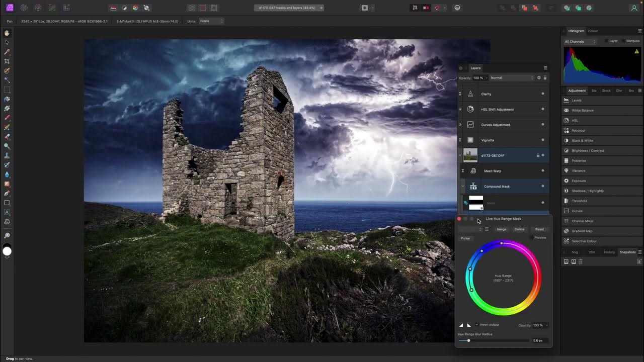Add a Selective Colour adjustment
Screen dimensions: 644x362
click(x=602, y=241)
